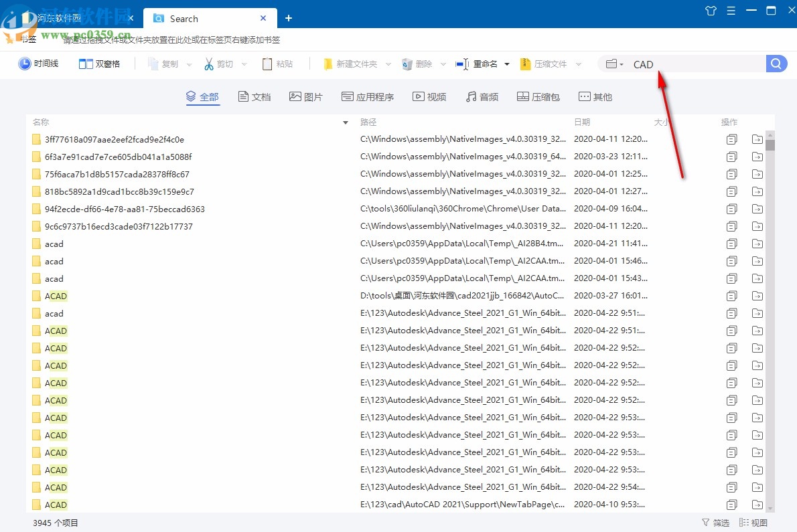This screenshot has height=532, width=797.
Task: Click the blue magnifier search button
Action: [776, 64]
